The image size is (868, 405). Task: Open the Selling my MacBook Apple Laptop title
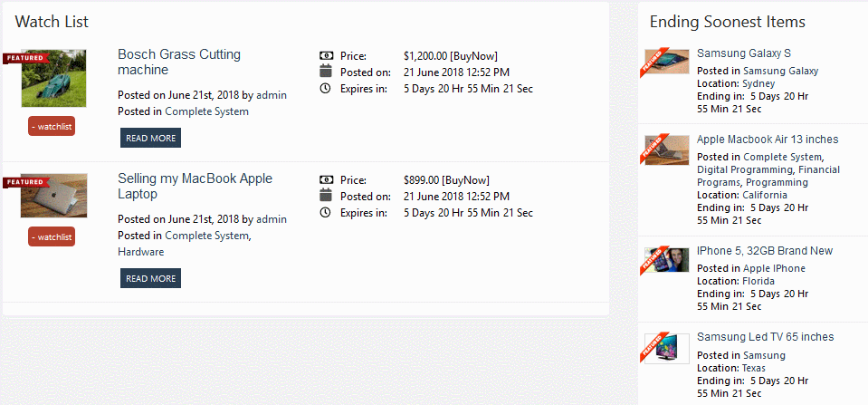tap(195, 186)
